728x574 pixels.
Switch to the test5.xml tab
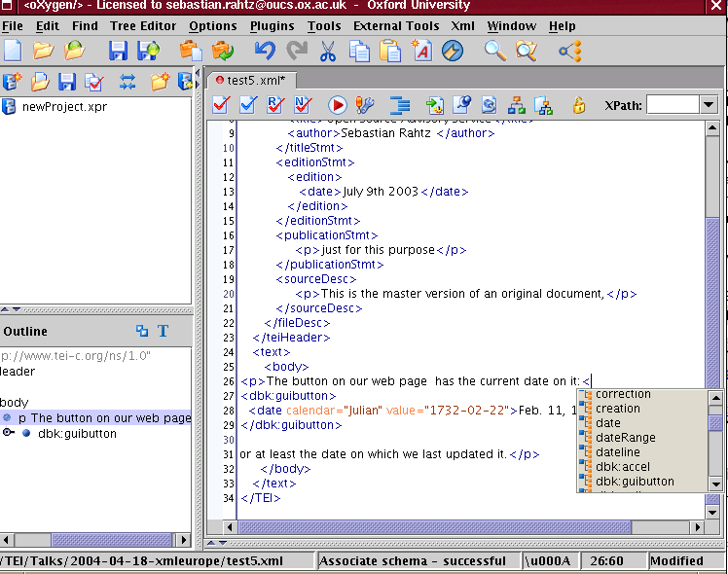tap(255, 81)
